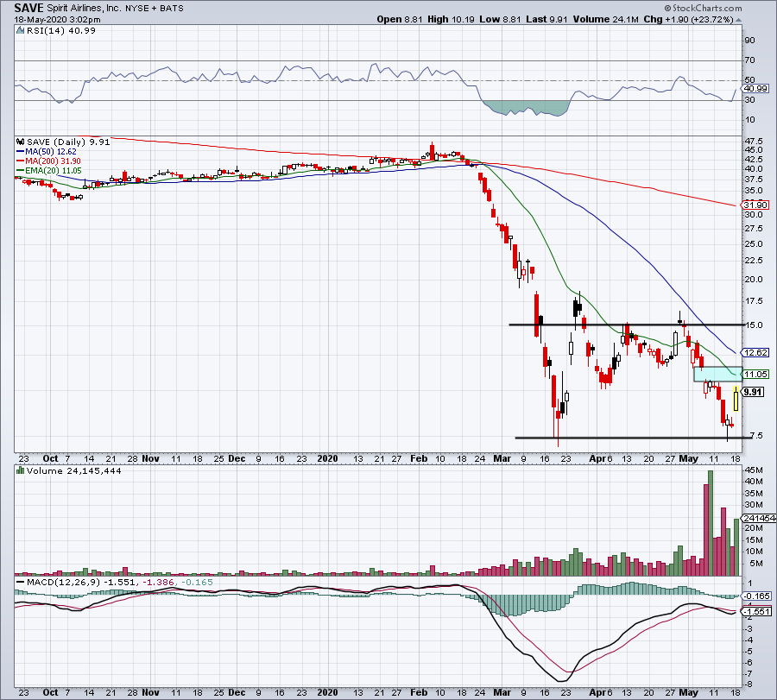This screenshot has height=700, width=777.
Task: Click the green EMA(20) legend line marker
Action: tap(21, 168)
